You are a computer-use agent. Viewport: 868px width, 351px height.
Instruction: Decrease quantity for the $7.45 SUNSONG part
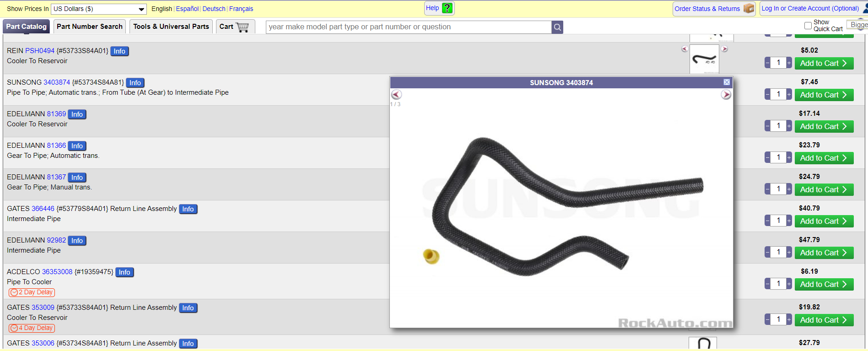767,94
